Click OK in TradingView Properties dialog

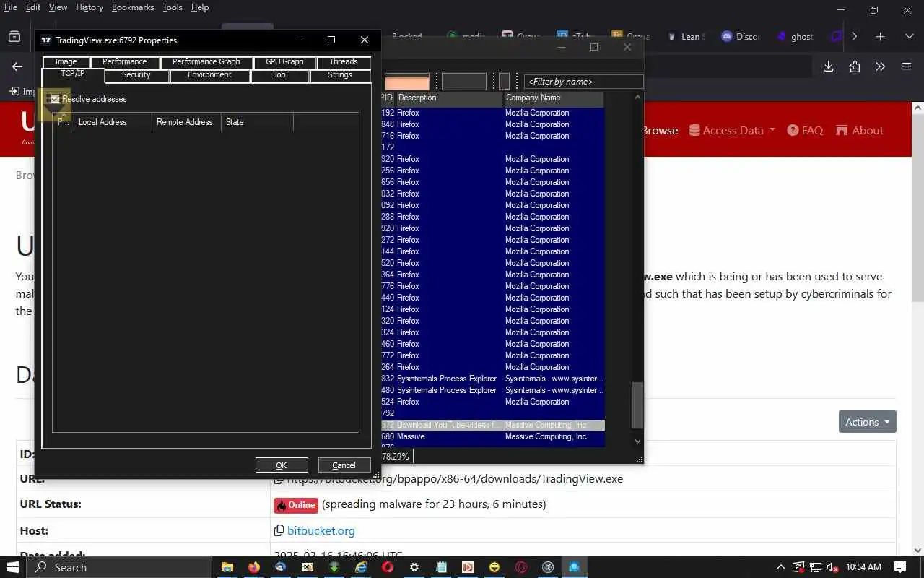282,465
